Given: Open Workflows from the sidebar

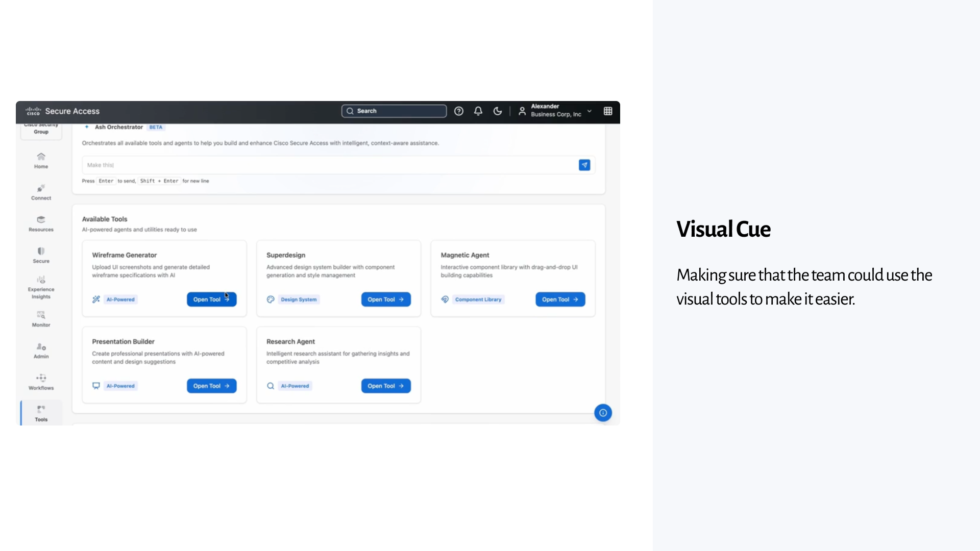Looking at the screenshot, I should coord(41,382).
